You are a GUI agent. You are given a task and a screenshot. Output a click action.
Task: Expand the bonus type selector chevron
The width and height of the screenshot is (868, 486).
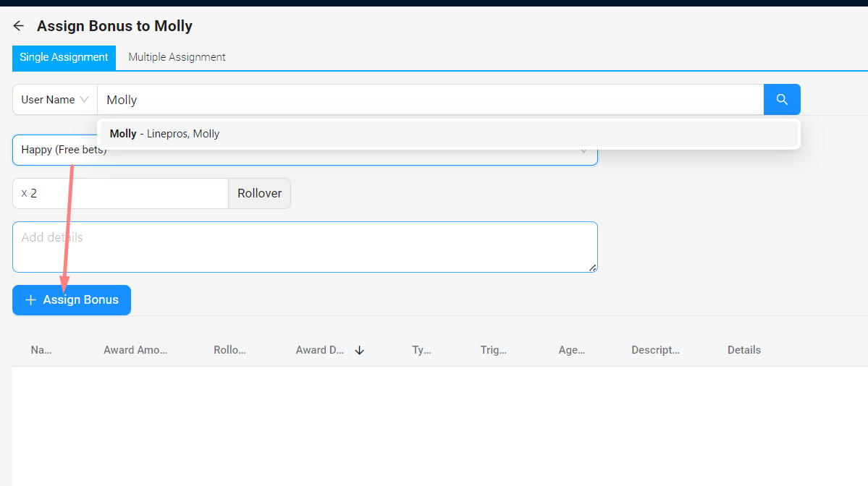(x=584, y=150)
